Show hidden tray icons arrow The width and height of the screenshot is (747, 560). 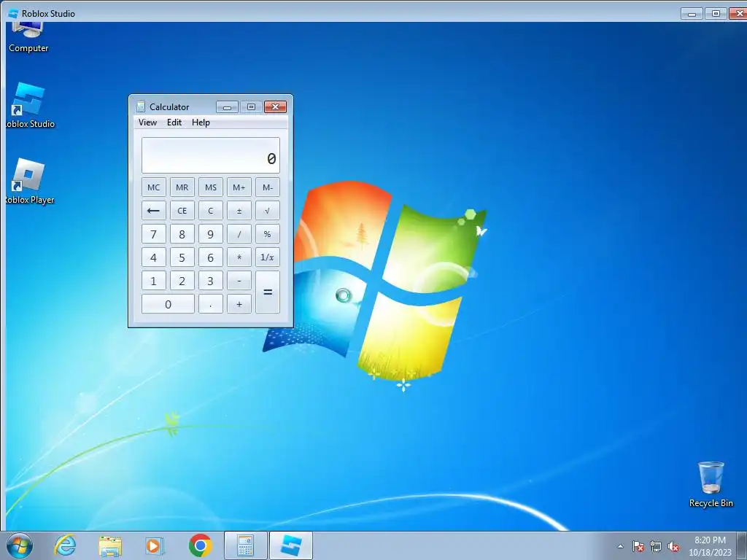tap(620, 546)
